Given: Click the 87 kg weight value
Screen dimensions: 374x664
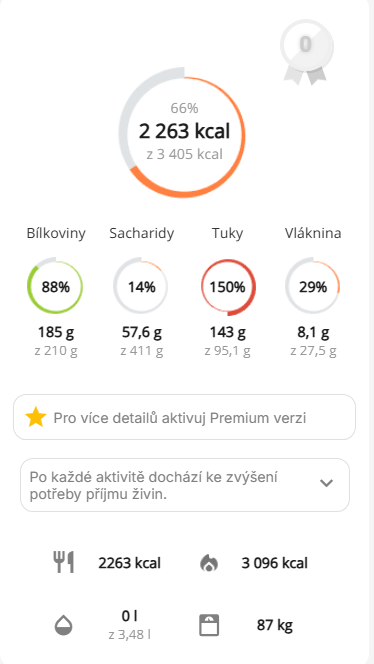Looking at the screenshot, I should click(x=274, y=625).
